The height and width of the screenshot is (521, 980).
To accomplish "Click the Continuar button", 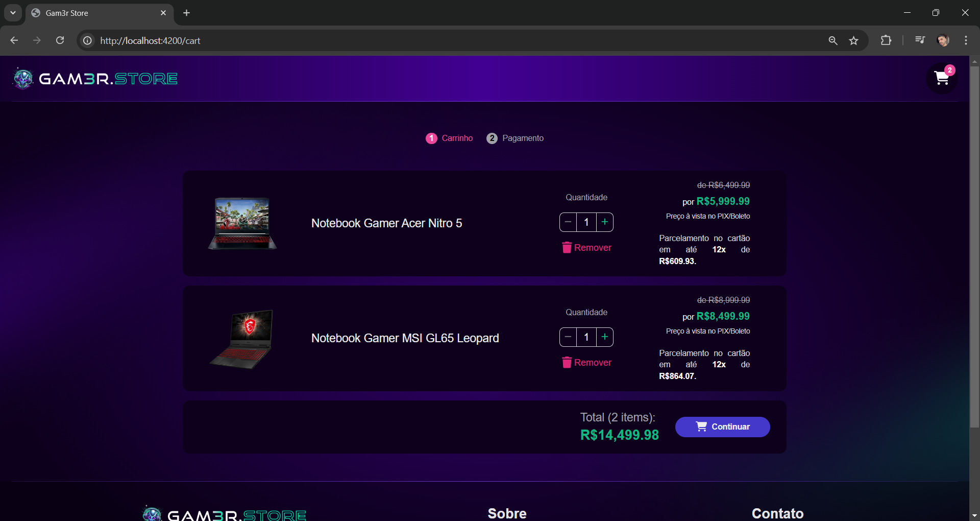I will click(722, 427).
